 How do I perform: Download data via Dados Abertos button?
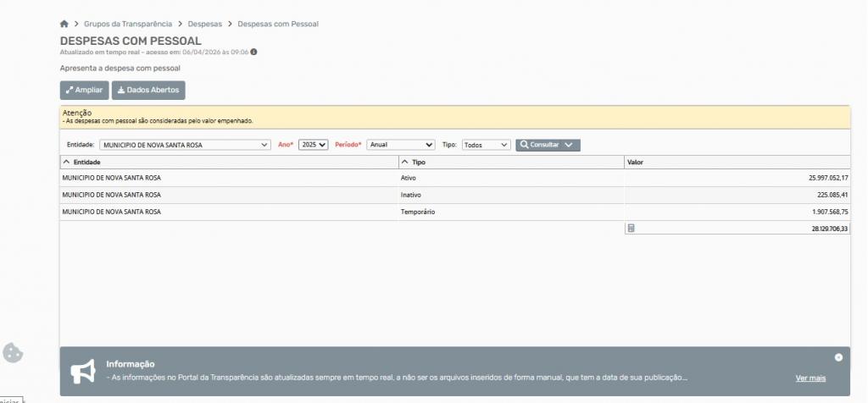tap(148, 90)
